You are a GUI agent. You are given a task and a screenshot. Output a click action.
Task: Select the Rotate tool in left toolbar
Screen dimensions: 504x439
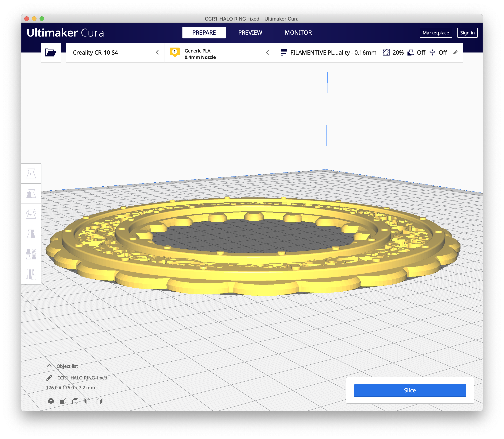click(31, 214)
